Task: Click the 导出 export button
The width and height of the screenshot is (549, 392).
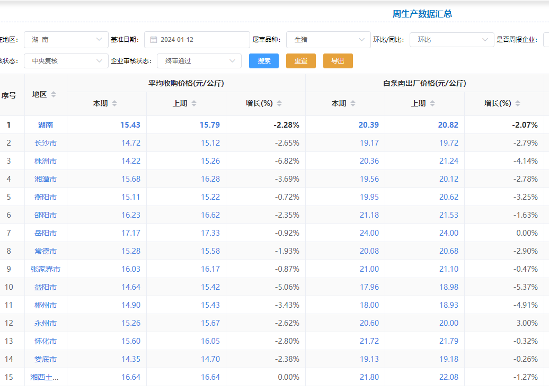Action: coord(338,61)
